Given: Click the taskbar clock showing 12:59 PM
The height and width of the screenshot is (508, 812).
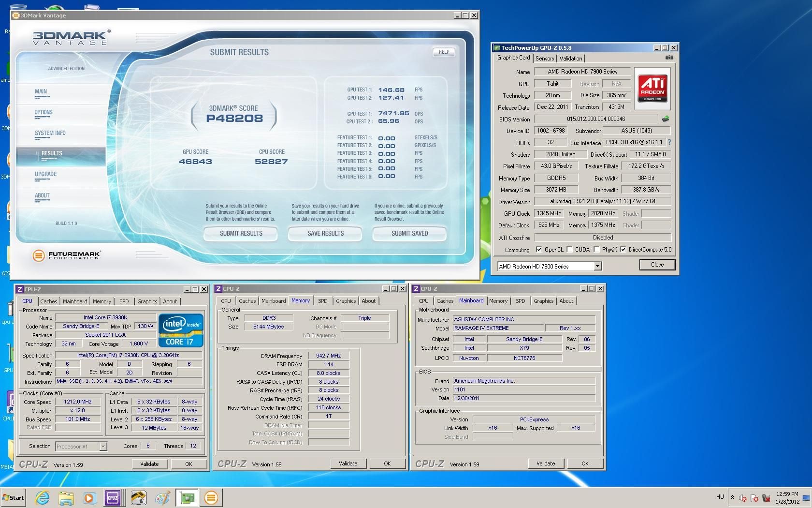Looking at the screenshot, I should coord(787,498).
